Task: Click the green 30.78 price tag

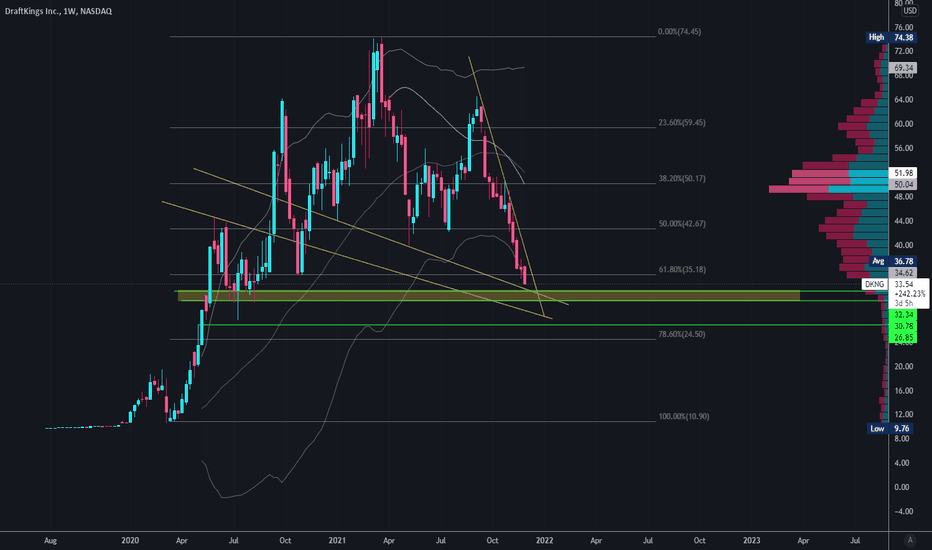Action: 903,326
